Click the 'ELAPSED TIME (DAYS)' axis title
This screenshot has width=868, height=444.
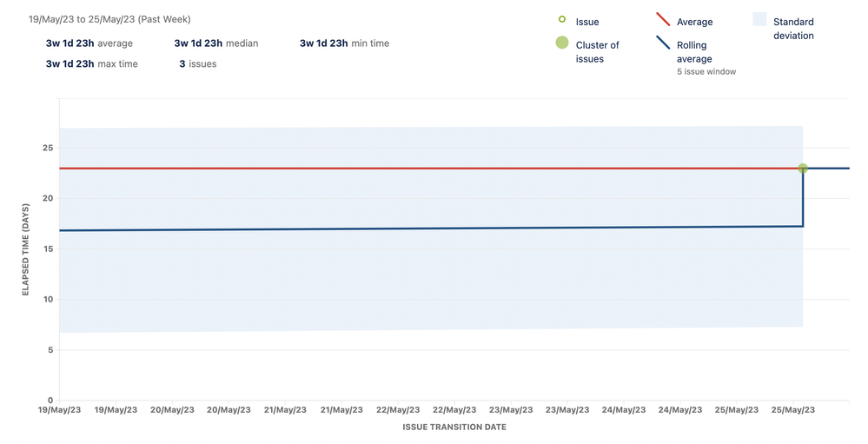coord(25,249)
